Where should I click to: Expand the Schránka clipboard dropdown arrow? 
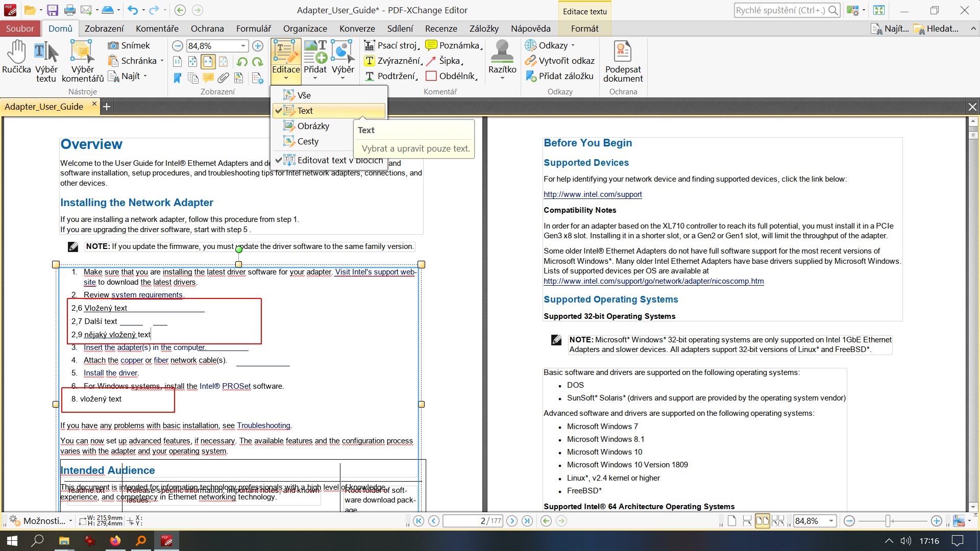point(162,61)
